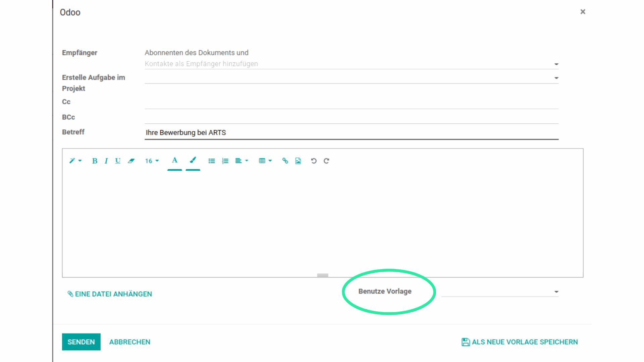Choose the font color A swatch
The height and width of the screenshot is (362, 644).
pos(174,161)
